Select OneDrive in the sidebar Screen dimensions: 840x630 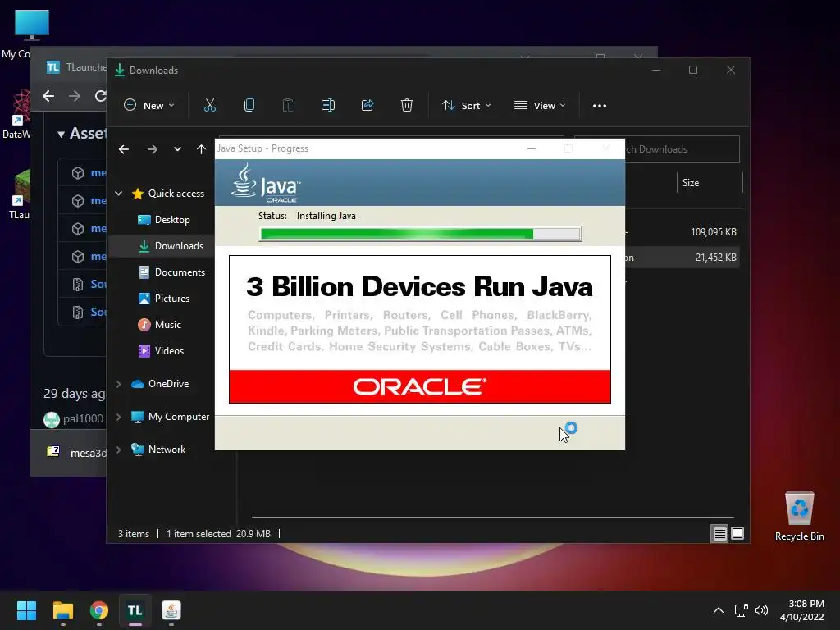coord(160,384)
